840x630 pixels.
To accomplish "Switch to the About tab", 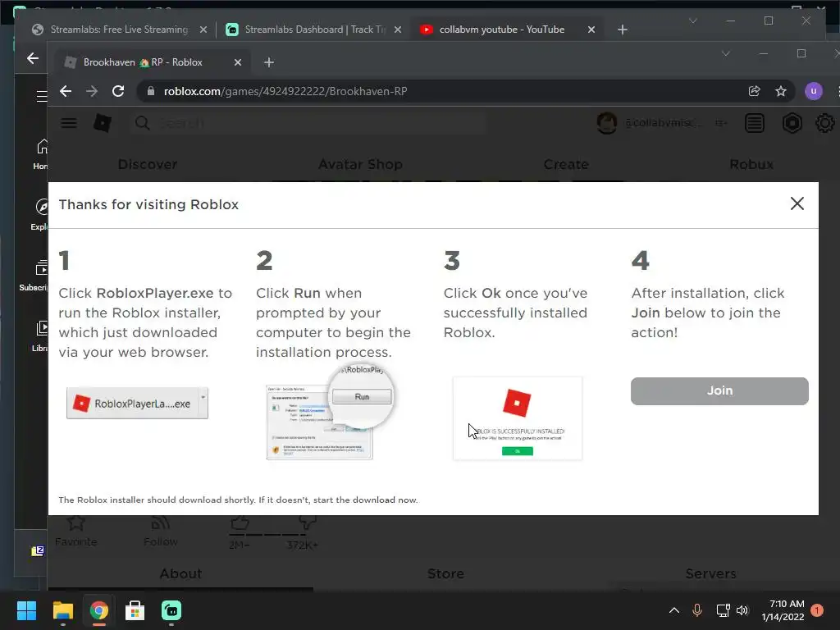I will coord(180,573).
